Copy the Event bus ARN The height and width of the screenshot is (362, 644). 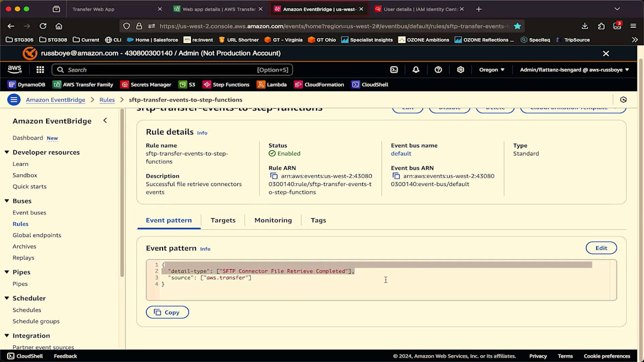pos(396,176)
